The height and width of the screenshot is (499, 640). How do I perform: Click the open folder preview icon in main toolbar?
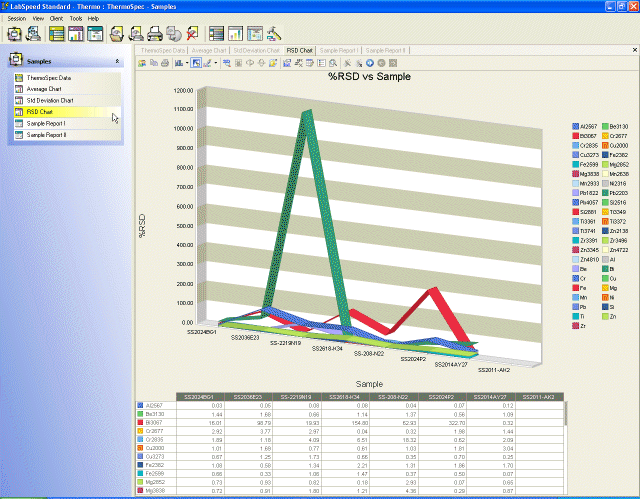coord(117,34)
